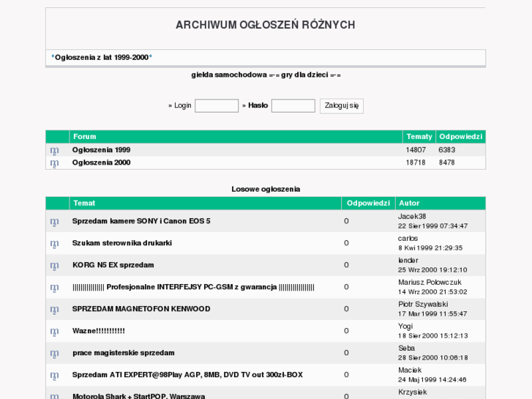532x399 pixels.
Task: Click the icon beside Ogłoszenia 2000
Action: pyautogui.click(x=54, y=163)
